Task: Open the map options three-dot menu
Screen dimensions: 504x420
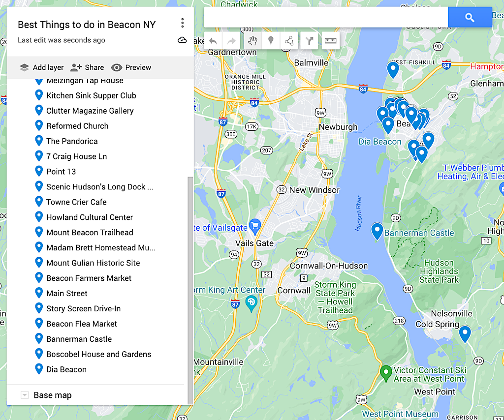Action: [182, 23]
